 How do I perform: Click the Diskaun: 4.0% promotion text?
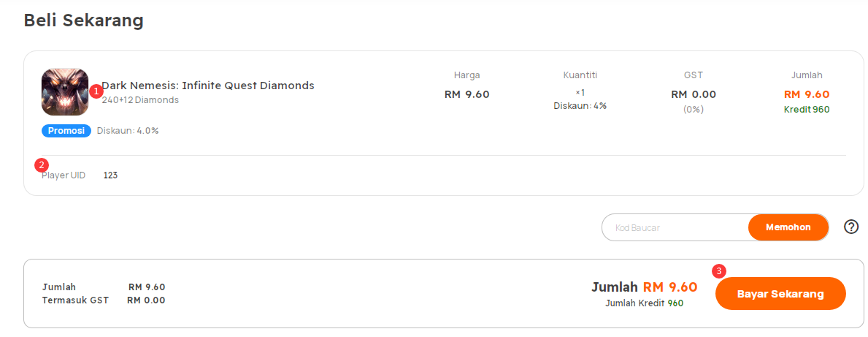(x=128, y=131)
